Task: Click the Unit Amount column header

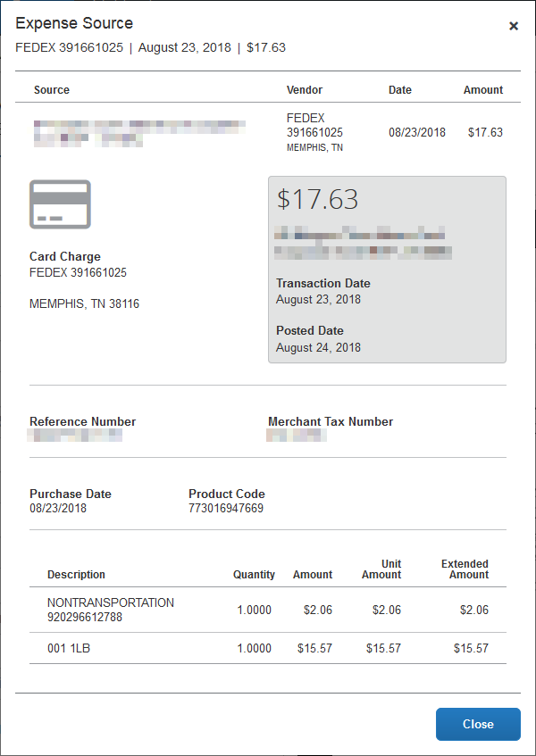Action: [381, 569]
